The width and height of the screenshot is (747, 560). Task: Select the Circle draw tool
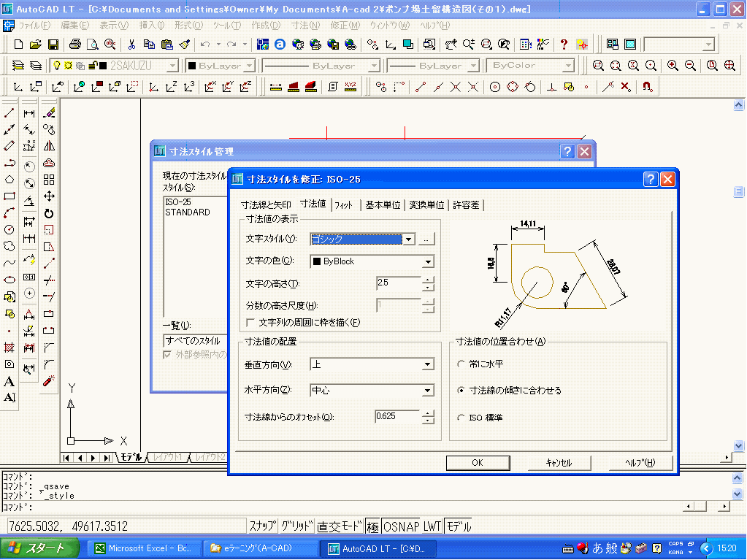pyautogui.click(x=9, y=229)
